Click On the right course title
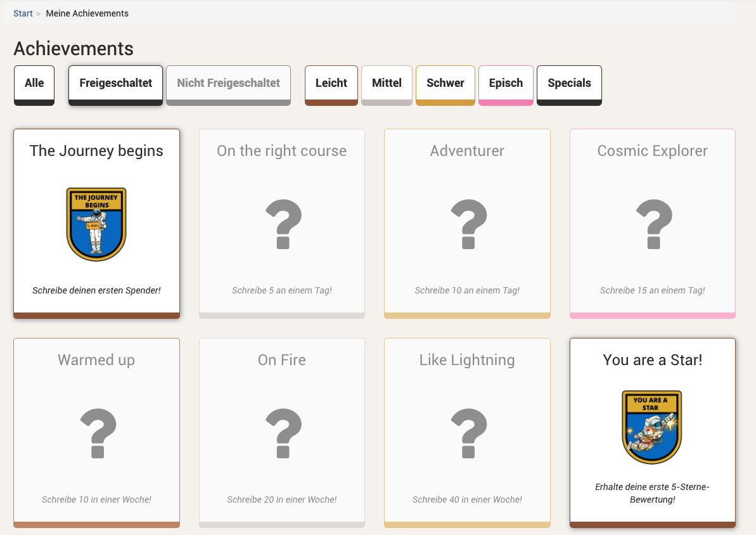This screenshot has height=535, width=756. (x=281, y=150)
